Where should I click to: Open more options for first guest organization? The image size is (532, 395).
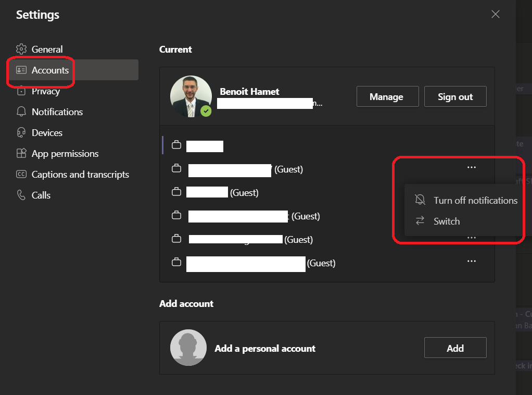pos(472,167)
